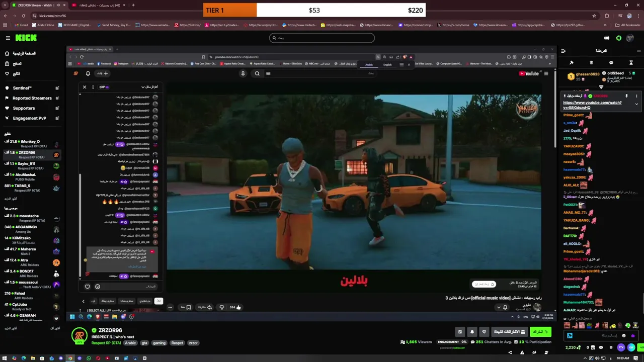The width and height of the screenshot is (644, 362).
Task: Select the recommended BOND17 channel
Action: 32,274
